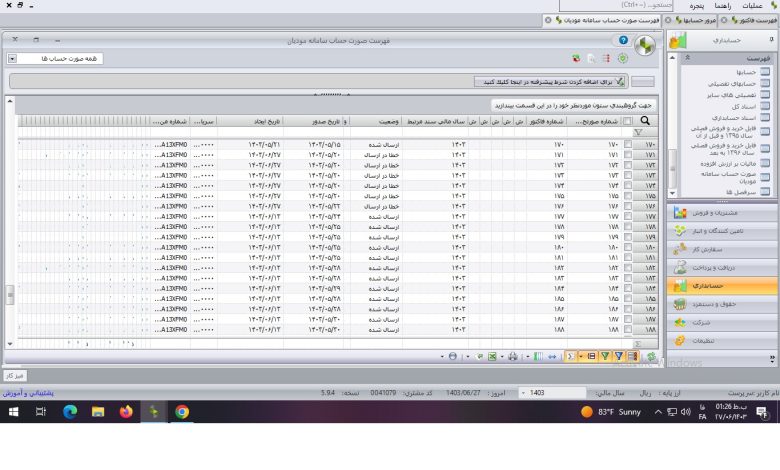
Task: Toggle the select-all checkbox in grid header
Action: 627,121
